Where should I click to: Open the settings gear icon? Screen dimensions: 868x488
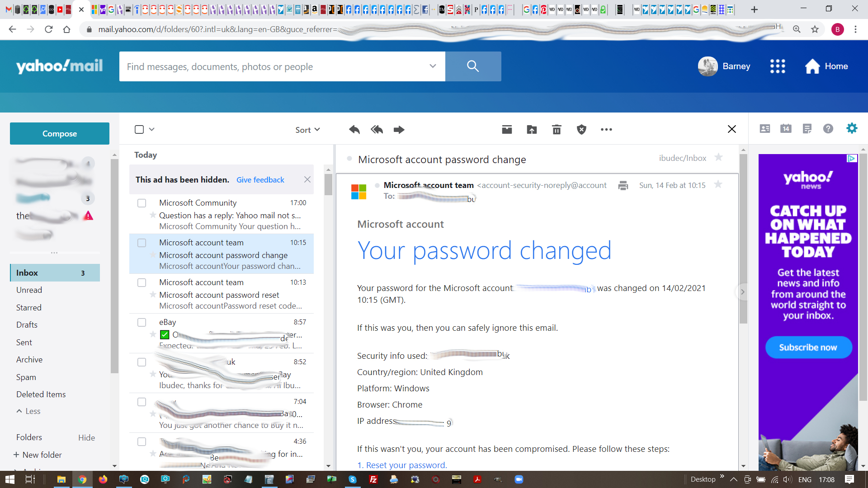coord(852,128)
